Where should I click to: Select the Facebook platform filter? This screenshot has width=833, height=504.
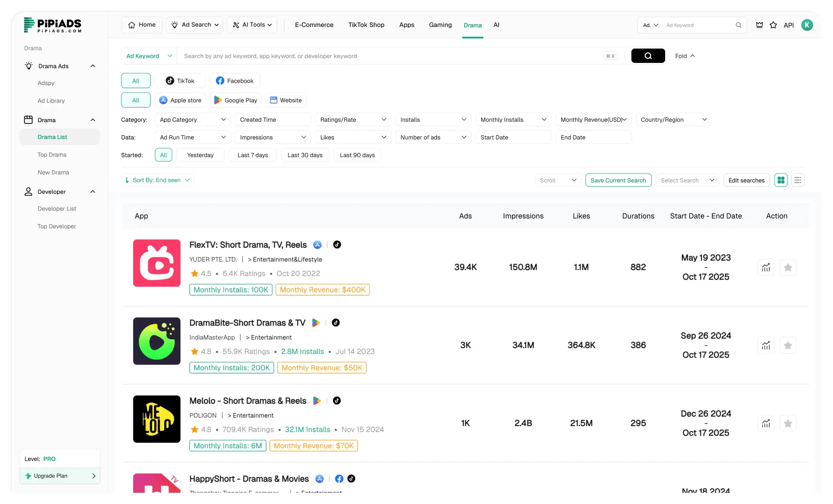point(234,81)
